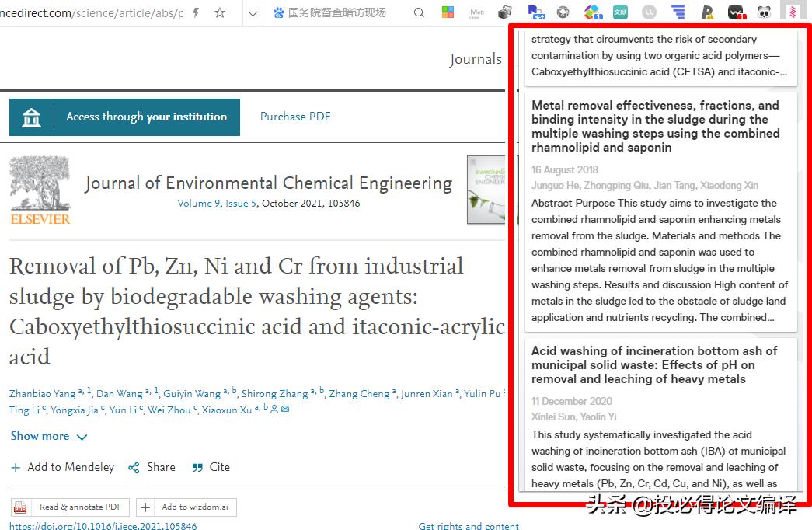Screen dimensions: 812x530
Task: Click the Get rights and content link
Action: [469, 526]
